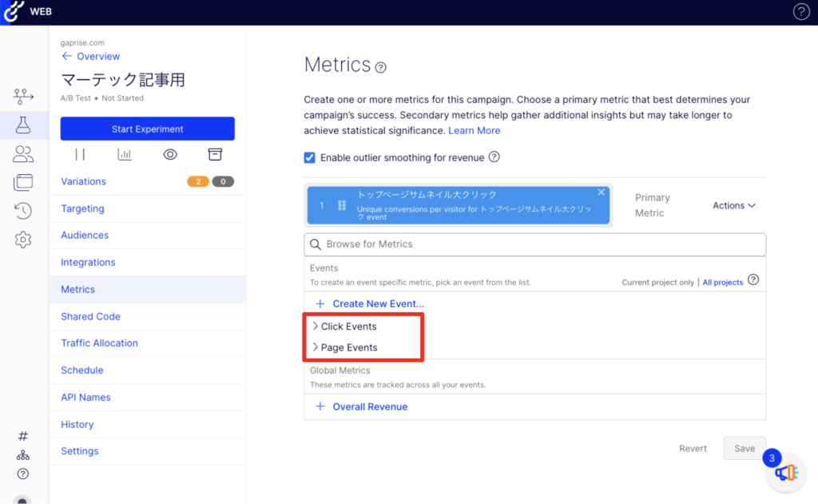
Task: Open the announcements megaphone widget
Action: click(786, 472)
